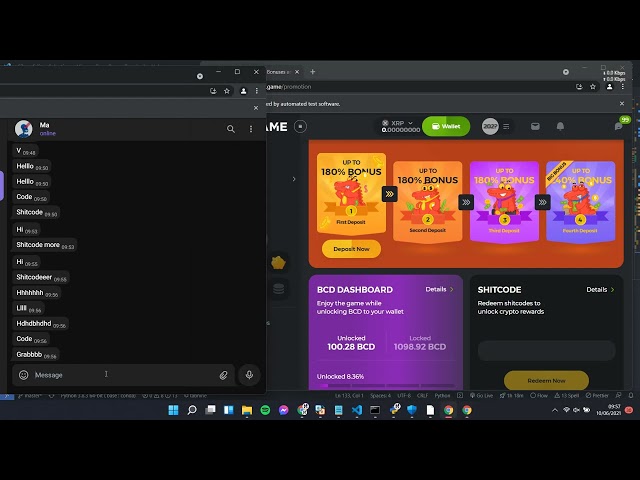Click the 'Shitcode more' chat message
Viewport: 640px width, 480px height.
[45, 245]
